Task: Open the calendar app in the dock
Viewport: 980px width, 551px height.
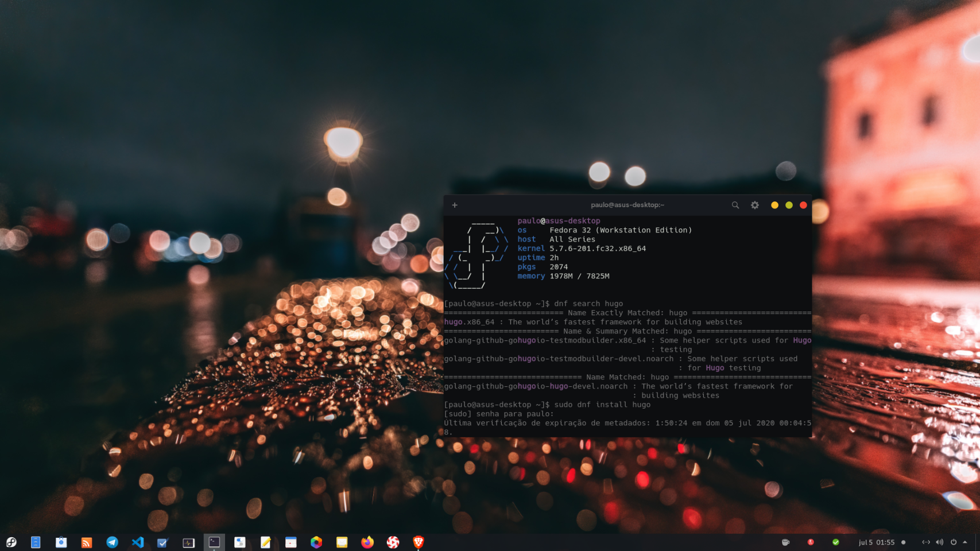Action: 291,542
